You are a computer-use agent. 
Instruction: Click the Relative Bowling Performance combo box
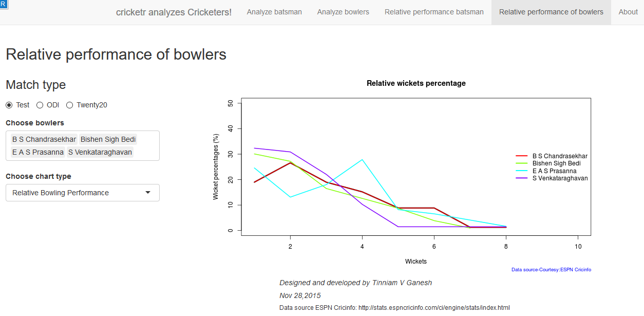[x=77, y=193]
